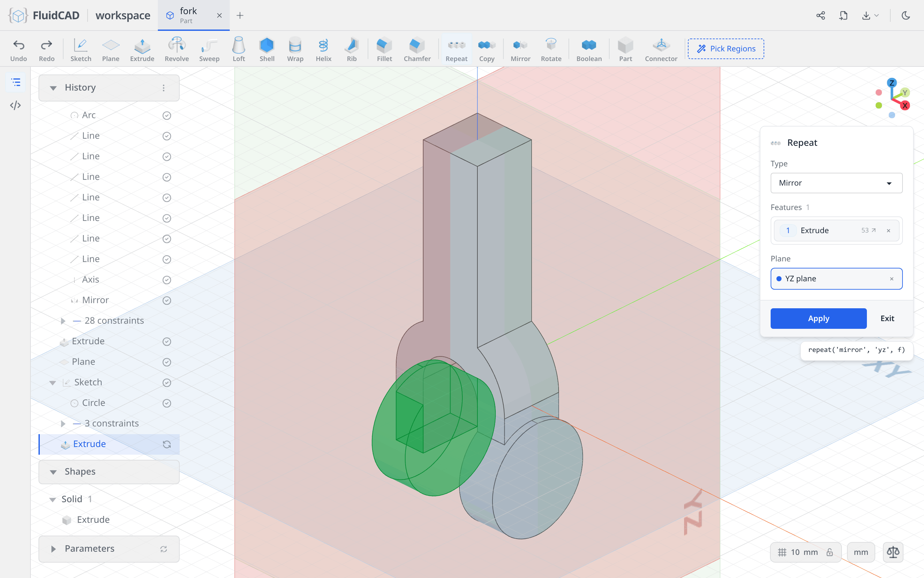Expand the Parameters panel

53,549
